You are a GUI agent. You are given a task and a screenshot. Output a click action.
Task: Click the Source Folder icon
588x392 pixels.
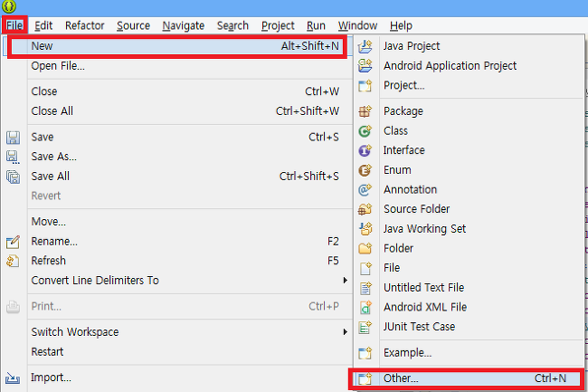(365, 209)
